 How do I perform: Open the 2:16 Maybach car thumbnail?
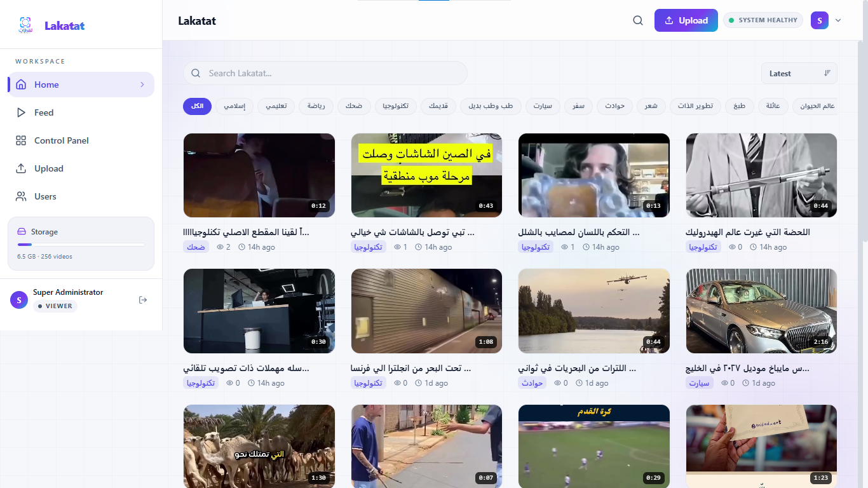pyautogui.click(x=762, y=311)
